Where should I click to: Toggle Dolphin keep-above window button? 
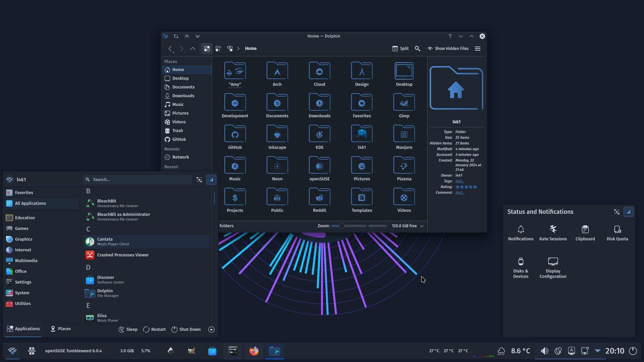coord(187,36)
